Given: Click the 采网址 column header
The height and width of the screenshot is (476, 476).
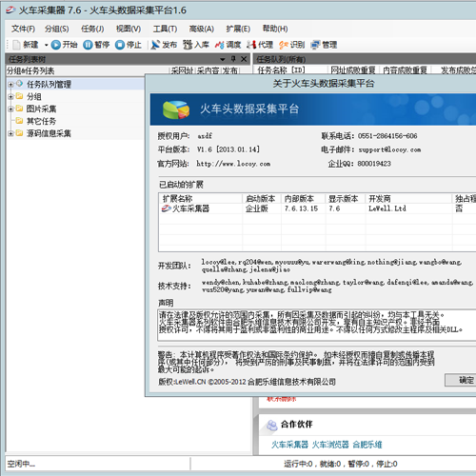Looking at the screenshot, I should tap(182, 70).
